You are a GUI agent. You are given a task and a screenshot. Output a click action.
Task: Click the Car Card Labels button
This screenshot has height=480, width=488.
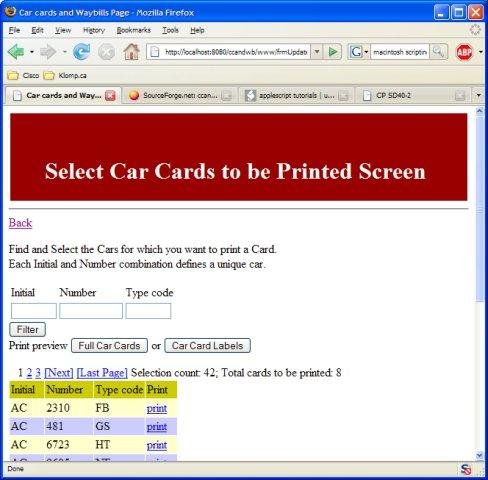point(207,346)
